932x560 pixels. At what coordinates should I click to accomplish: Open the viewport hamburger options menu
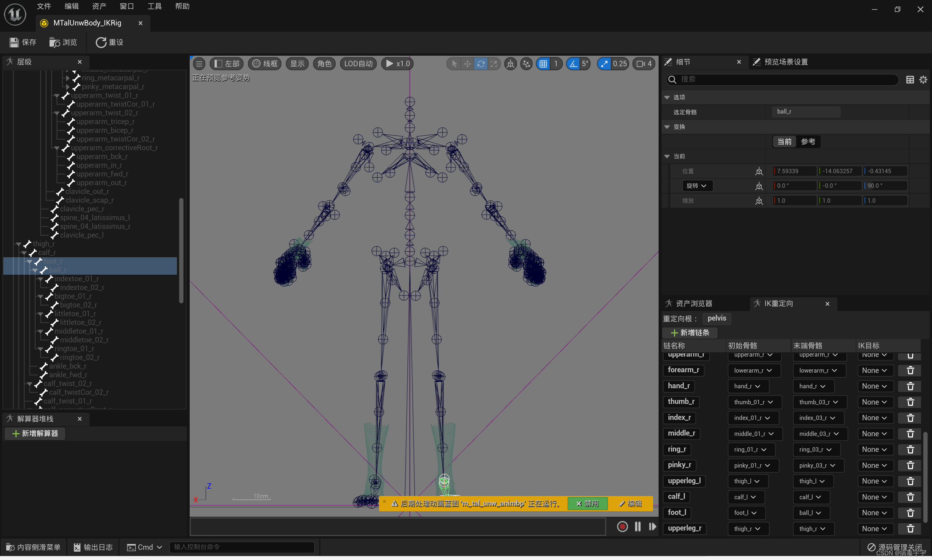coord(199,64)
